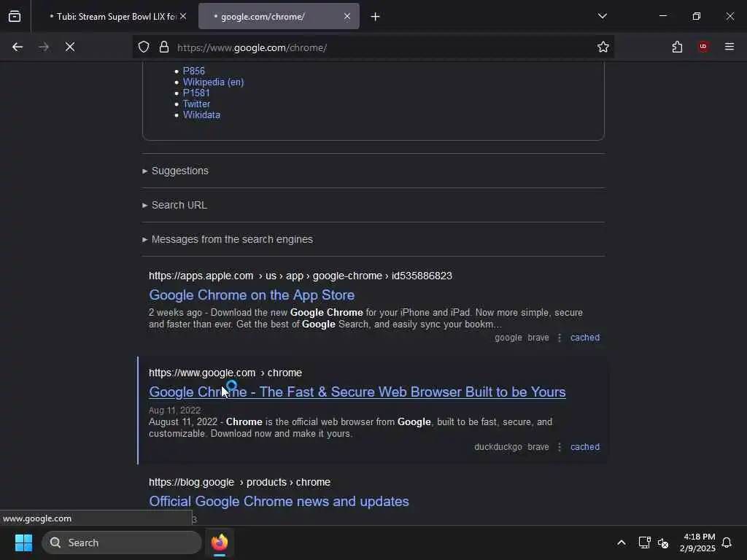
Task: Close the google.com/chrome tab
Action: coord(347,16)
